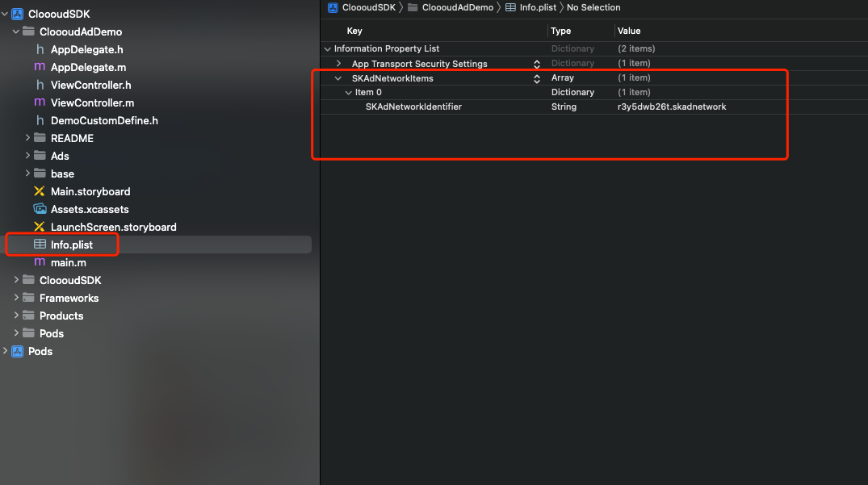Open key picker for App Transport Security Settings
868x485 pixels.
click(x=536, y=64)
